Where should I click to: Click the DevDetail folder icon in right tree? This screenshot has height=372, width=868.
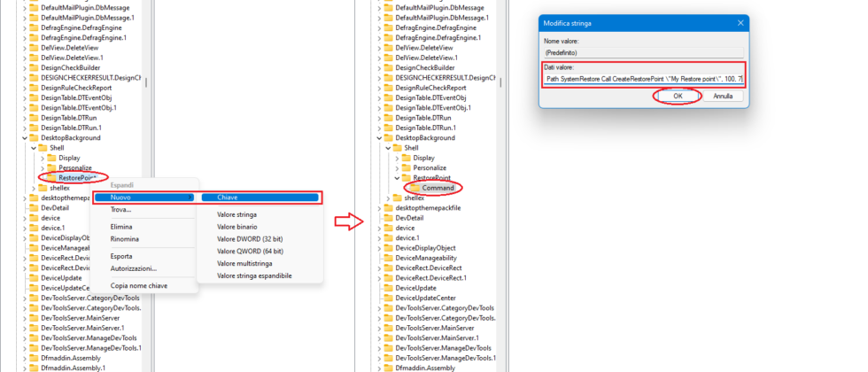coord(388,218)
